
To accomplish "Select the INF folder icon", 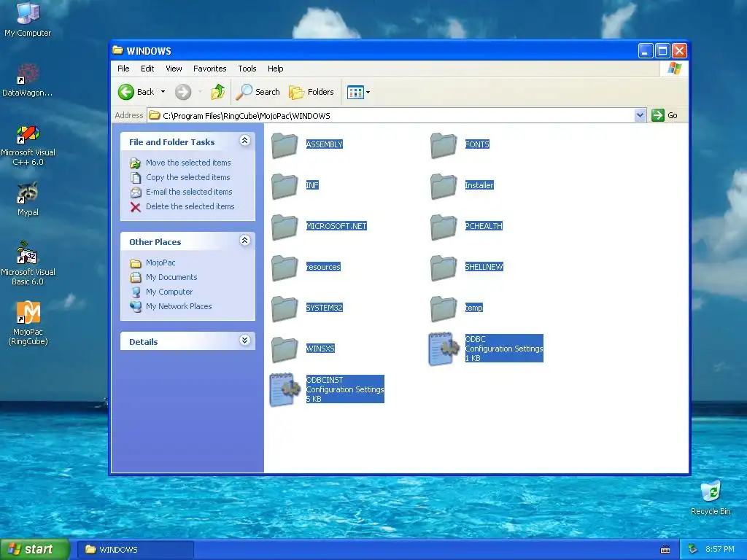I will click(x=285, y=186).
